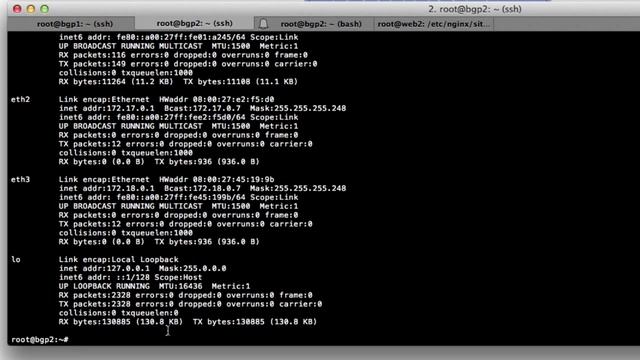Click Mask:255.0.0.0 value
Screen dimensions: 640x360
tap(193, 268)
